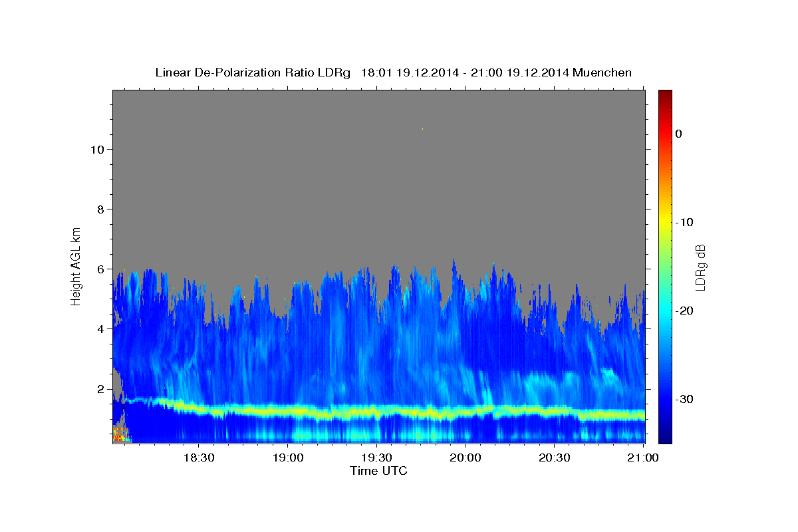
Task: Click the height tick label 2
Action: point(100,388)
